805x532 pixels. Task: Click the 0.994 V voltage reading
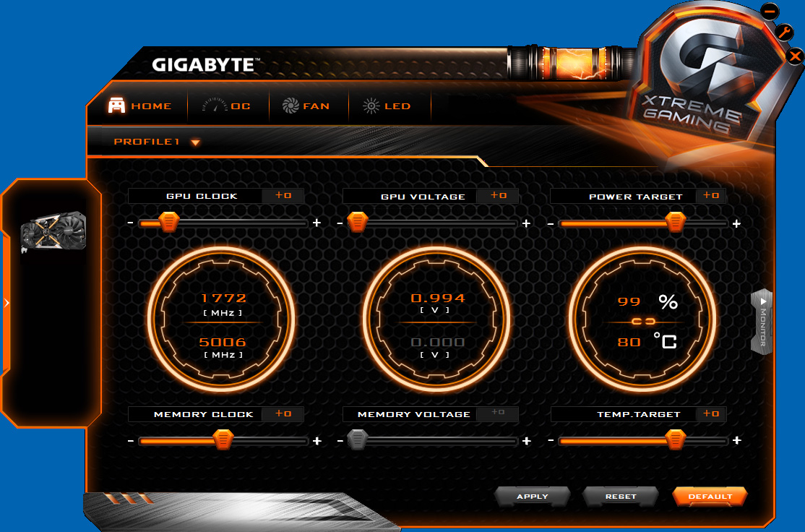coord(438,298)
